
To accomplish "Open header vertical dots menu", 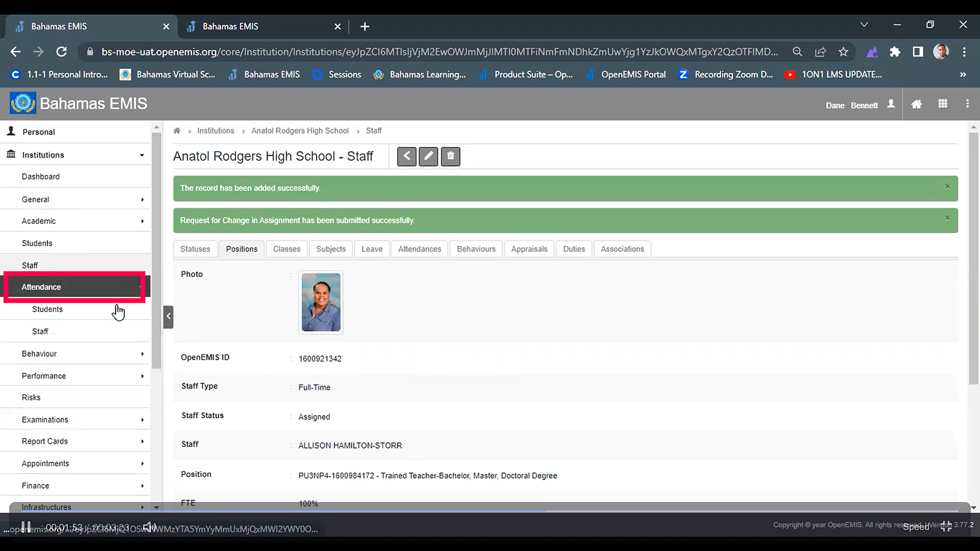I will (967, 104).
